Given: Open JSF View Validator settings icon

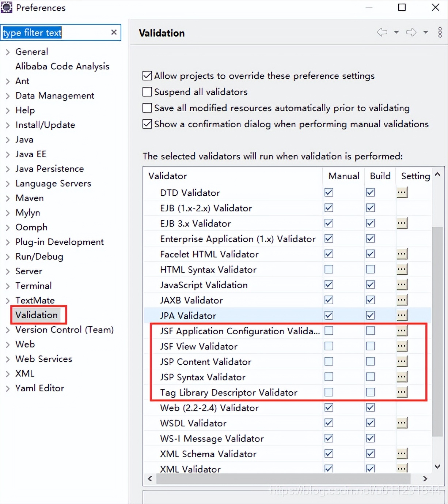Looking at the screenshot, I should point(402,346).
